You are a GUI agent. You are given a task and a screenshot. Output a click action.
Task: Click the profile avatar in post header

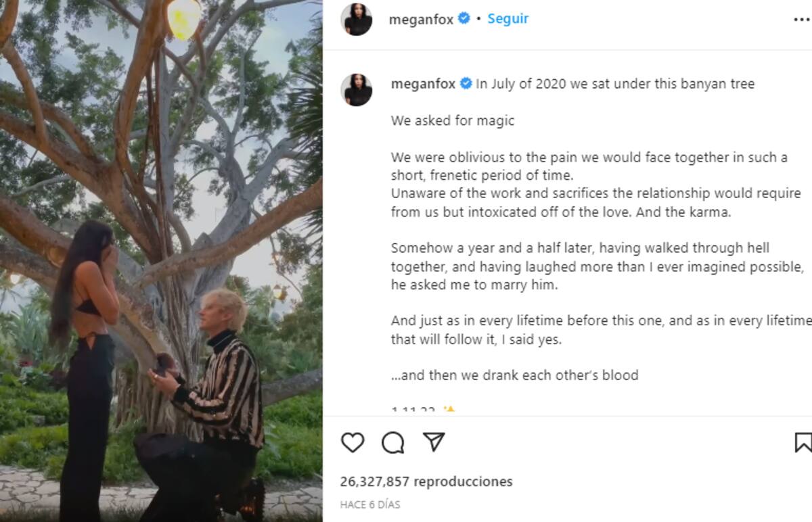(x=357, y=20)
